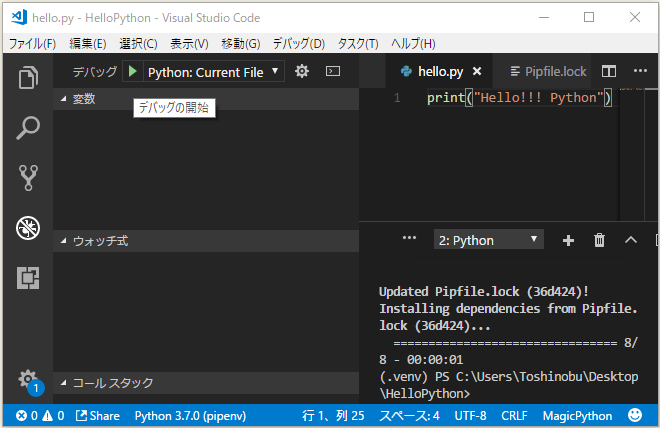Collapse the ウォッチ式 section
The width and height of the screenshot is (660, 428).
click(x=206, y=241)
